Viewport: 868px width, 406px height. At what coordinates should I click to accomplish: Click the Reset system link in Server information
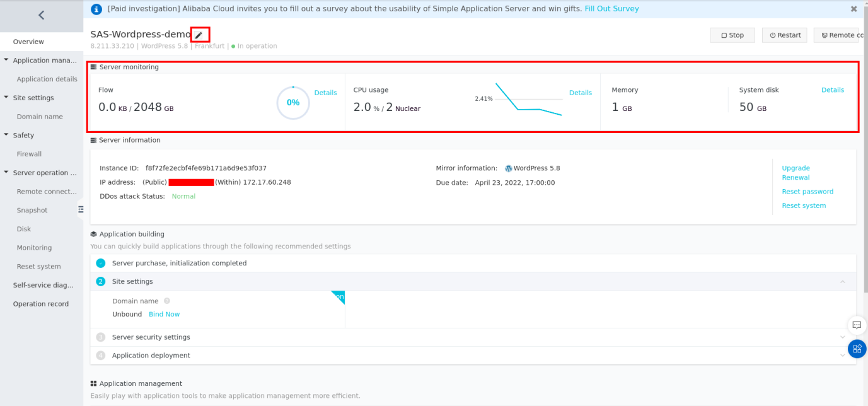click(x=804, y=206)
